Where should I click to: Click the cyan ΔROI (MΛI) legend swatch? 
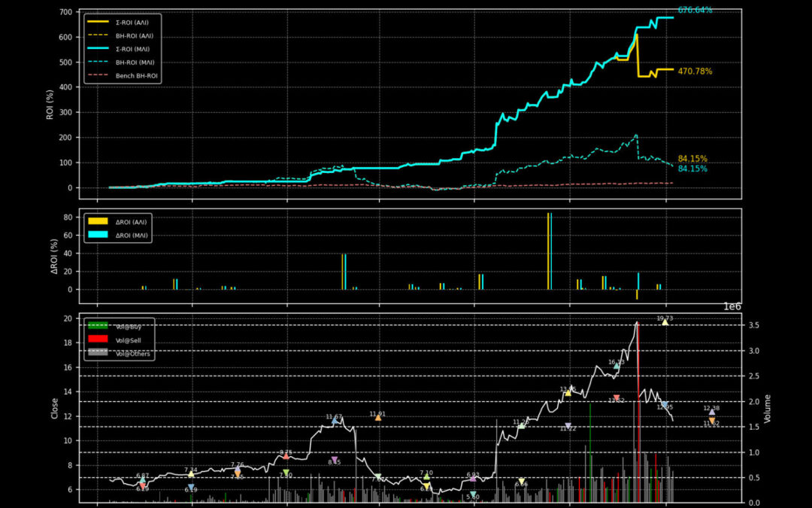coord(98,236)
